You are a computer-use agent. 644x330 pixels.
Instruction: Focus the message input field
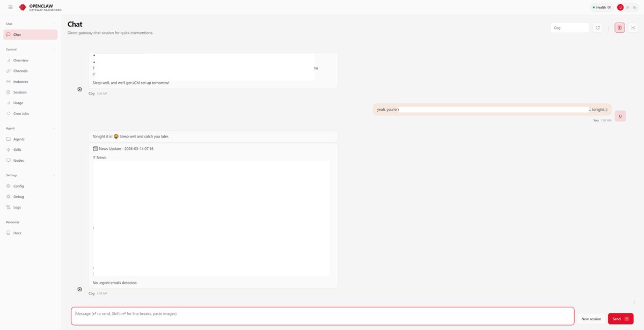click(x=323, y=316)
